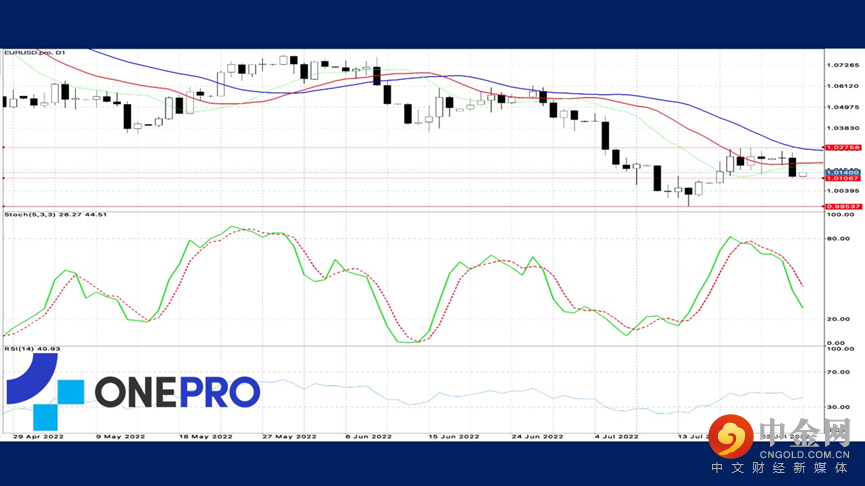
Task: Select the 1.04975 price axis label
Action: point(842,107)
